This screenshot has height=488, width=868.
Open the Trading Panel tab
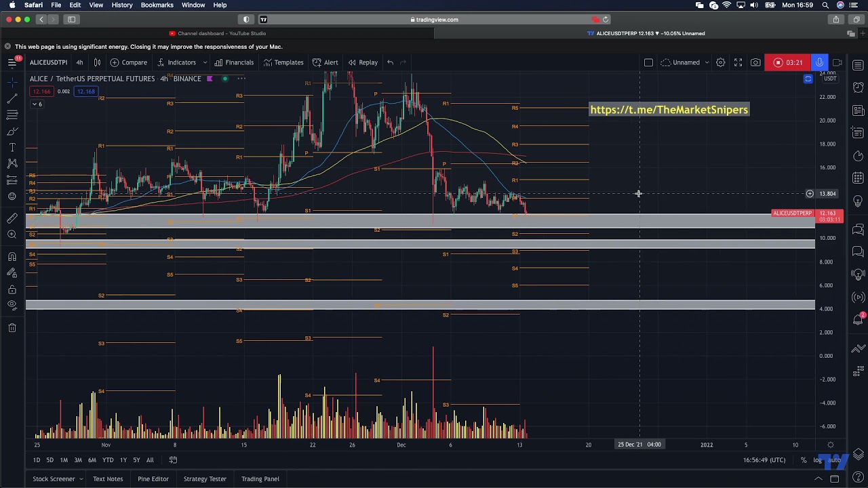(x=260, y=479)
